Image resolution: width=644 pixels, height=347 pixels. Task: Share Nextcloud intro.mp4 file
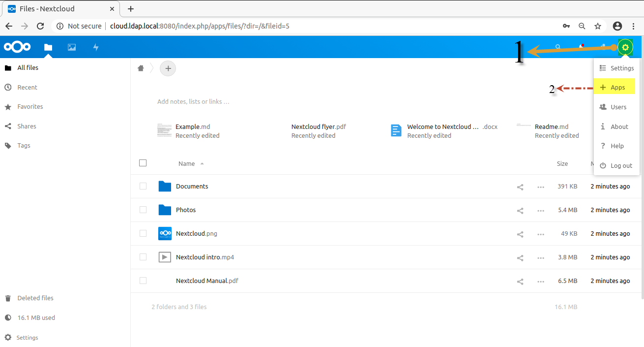coord(520,257)
